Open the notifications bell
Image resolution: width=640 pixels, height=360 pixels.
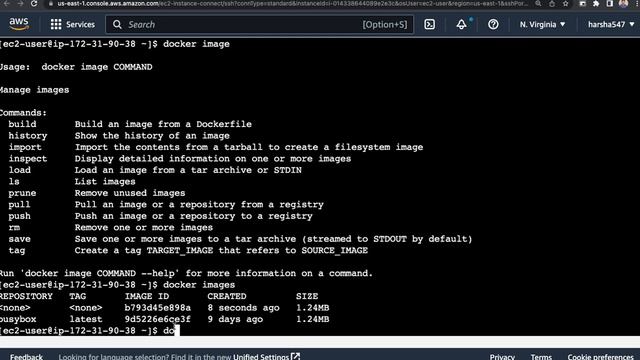pyautogui.click(x=461, y=24)
